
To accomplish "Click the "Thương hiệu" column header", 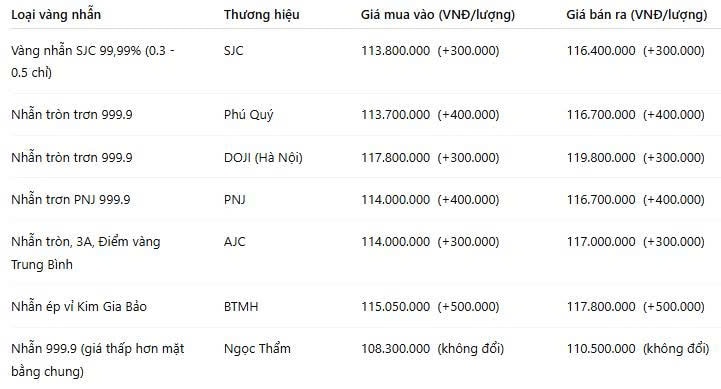I will point(262,15).
